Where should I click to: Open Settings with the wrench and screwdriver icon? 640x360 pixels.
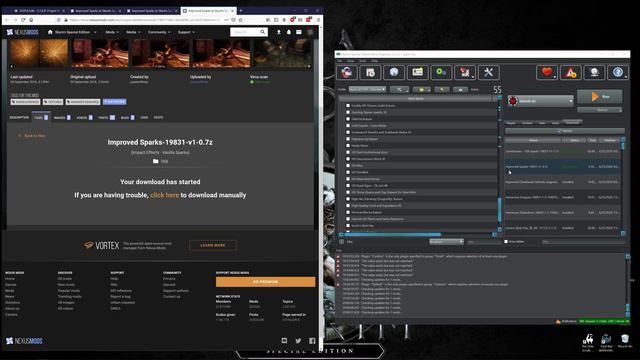(489, 73)
